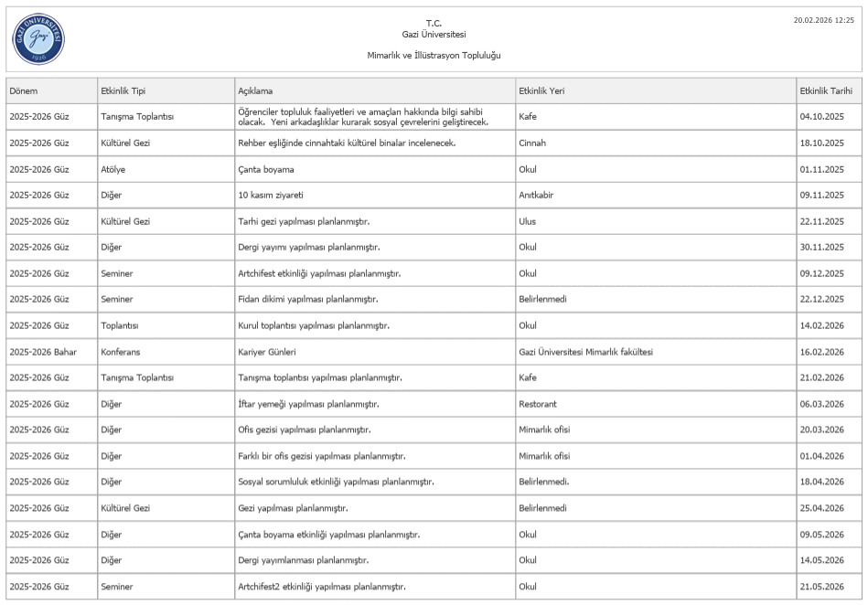Image resolution: width=868 pixels, height=605 pixels.
Task: Click the Gazi Üniversitesi Mimarlık fakültesi cell
Action: click(584, 352)
